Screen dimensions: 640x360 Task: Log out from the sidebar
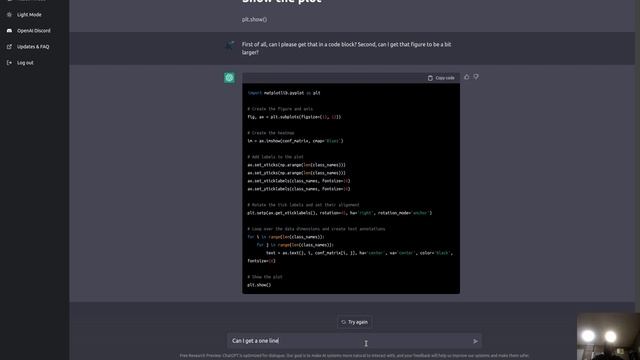pyautogui.click(x=25, y=63)
